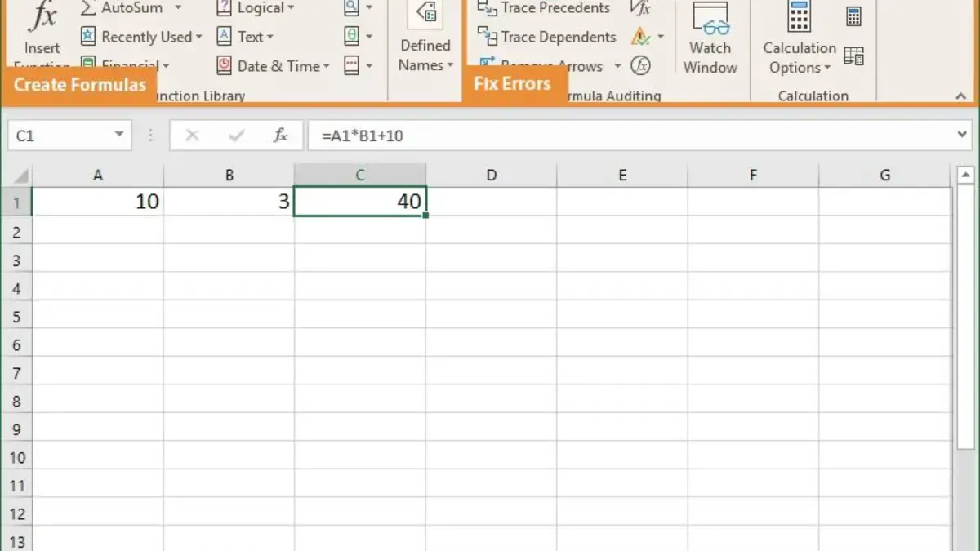Viewport: 980px width, 551px height.
Task: Collapse the ribbon using the chevron
Action: 960,96
